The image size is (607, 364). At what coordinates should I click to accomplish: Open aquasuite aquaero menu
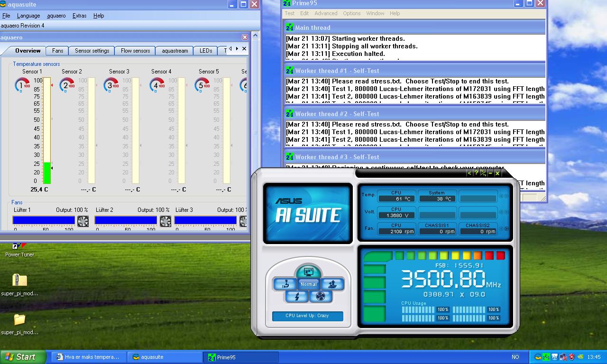click(x=56, y=16)
